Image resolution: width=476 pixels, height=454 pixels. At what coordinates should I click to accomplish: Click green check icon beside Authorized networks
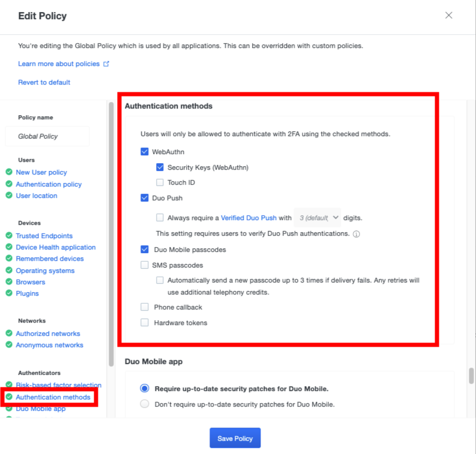click(x=9, y=333)
